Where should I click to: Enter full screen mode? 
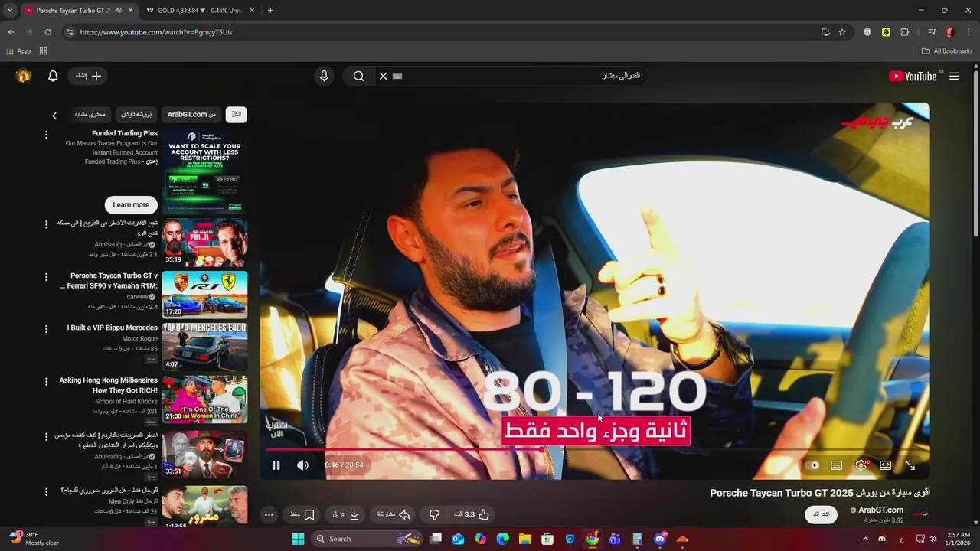[910, 465]
